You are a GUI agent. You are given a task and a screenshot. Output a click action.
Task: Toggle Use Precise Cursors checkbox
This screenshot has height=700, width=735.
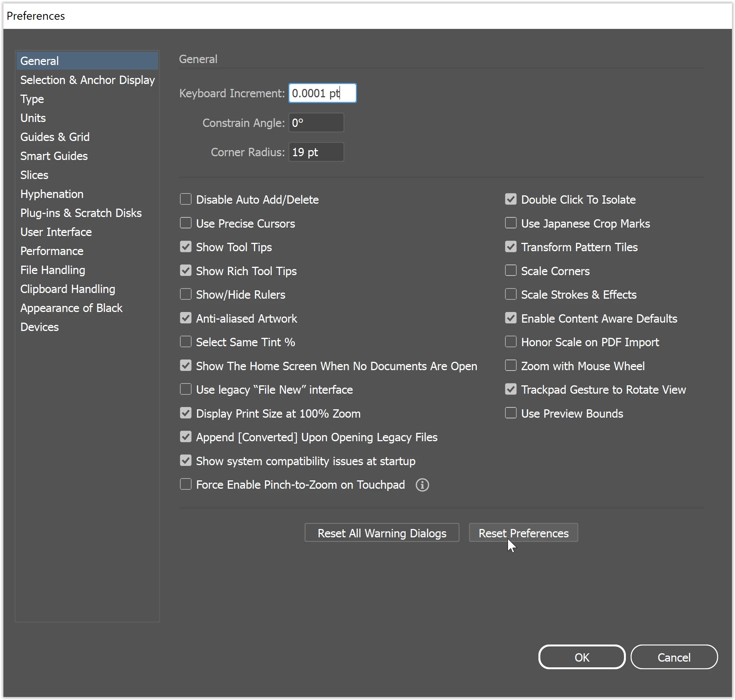(186, 223)
